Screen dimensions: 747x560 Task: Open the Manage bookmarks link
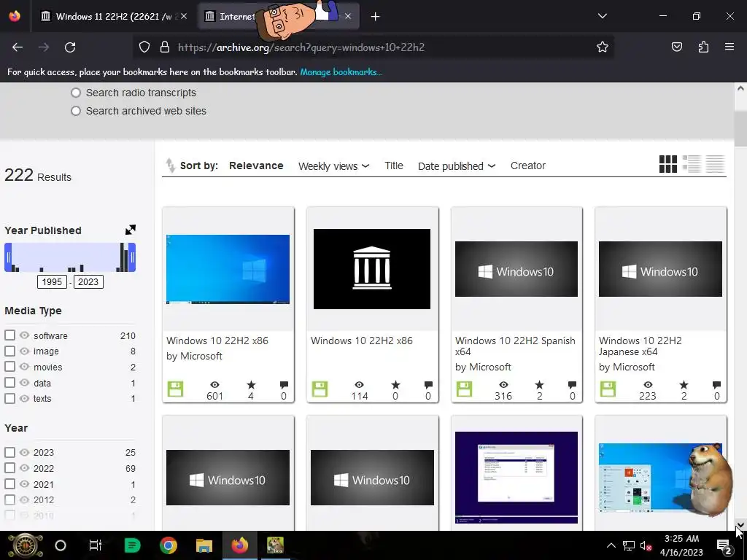[x=341, y=72]
